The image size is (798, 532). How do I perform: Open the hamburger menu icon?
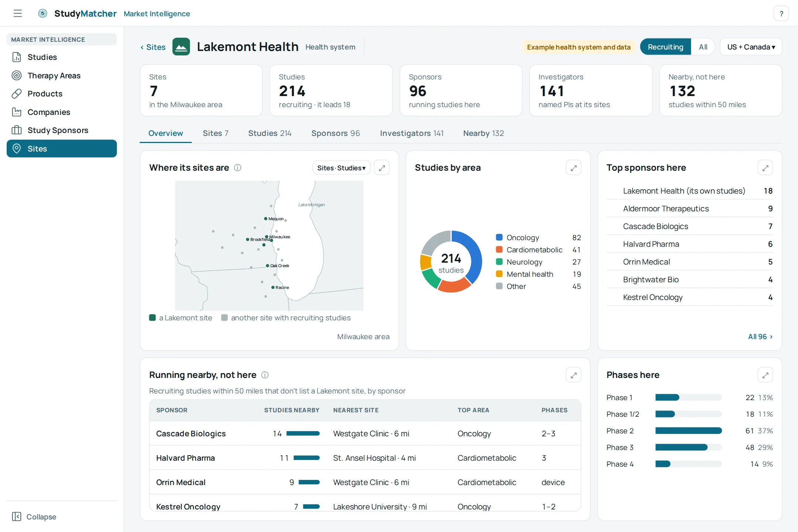pos(18,14)
